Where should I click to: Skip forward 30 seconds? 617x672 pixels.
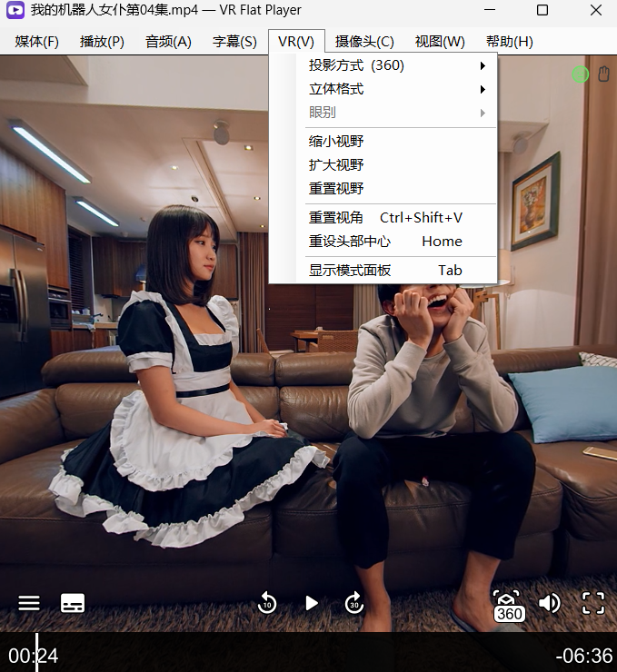pyautogui.click(x=354, y=603)
